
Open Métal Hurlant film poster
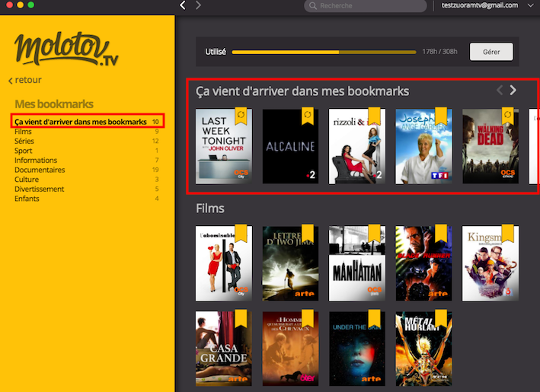click(424, 349)
